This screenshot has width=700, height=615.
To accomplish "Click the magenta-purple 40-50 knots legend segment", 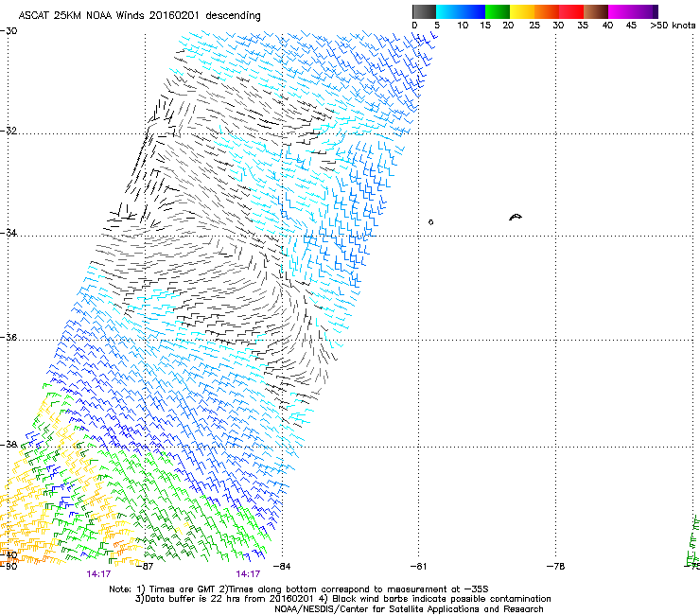I will 633,11.
